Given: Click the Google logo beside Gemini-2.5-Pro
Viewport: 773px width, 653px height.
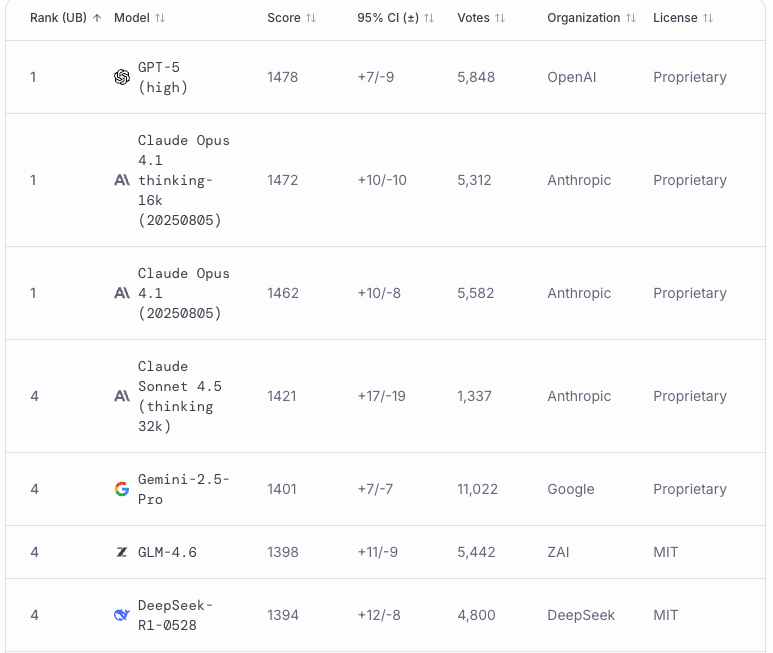Looking at the screenshot, I should [122, 489].
